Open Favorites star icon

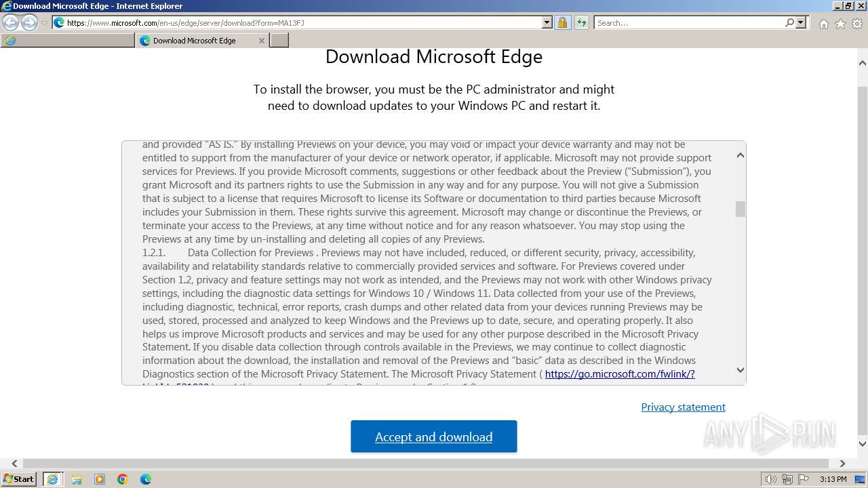pyautogui.click(x=840, y=24)
